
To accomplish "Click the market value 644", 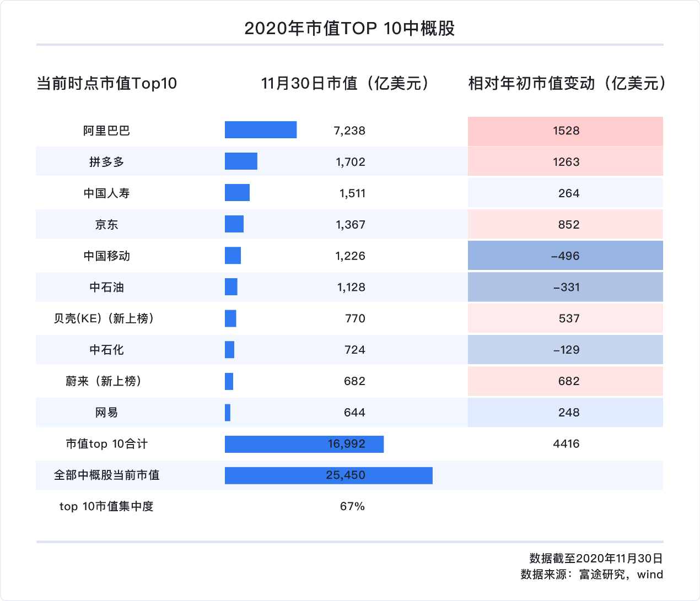I will (x=355, y=413).
